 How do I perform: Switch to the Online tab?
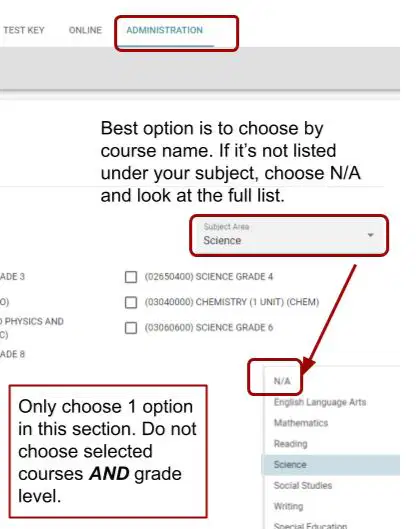pos(85,30)
